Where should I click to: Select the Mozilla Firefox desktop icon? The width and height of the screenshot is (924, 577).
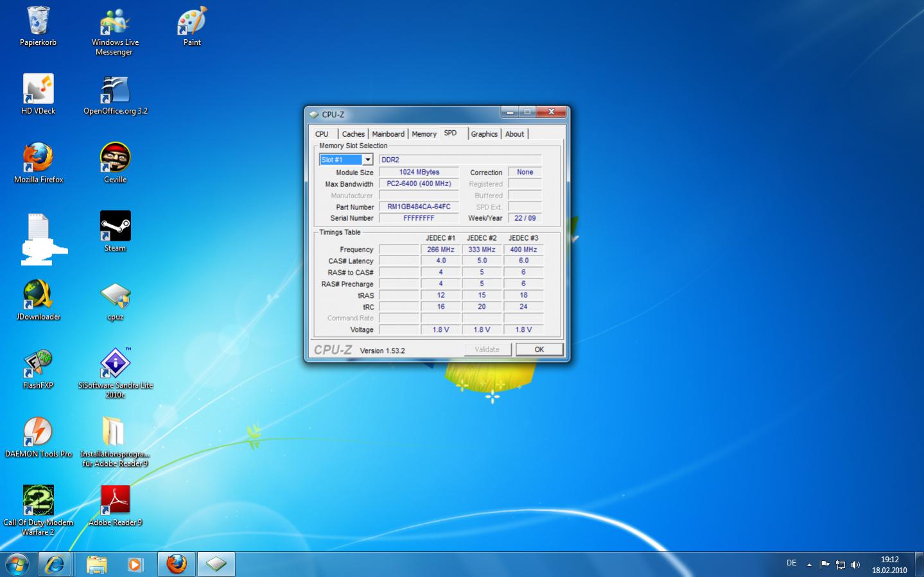click(x=38, y=163)
